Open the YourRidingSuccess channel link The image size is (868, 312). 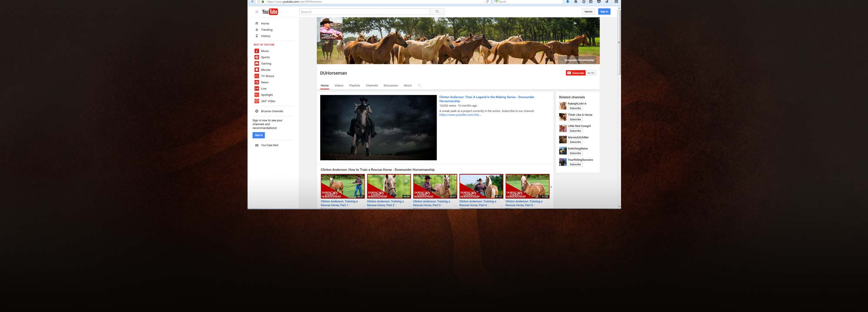tap(580, 160)
